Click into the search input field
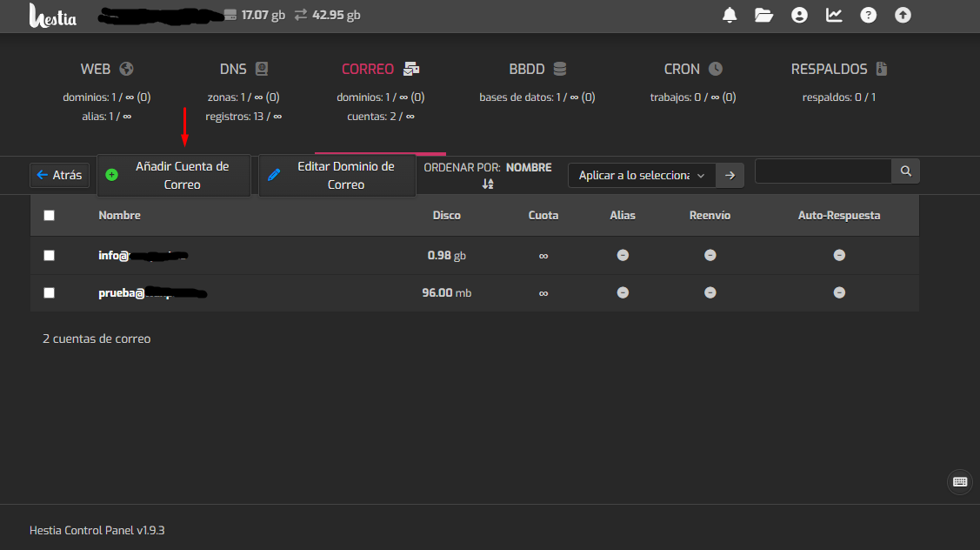The image size is (980, 550). [x=823, y=171]
